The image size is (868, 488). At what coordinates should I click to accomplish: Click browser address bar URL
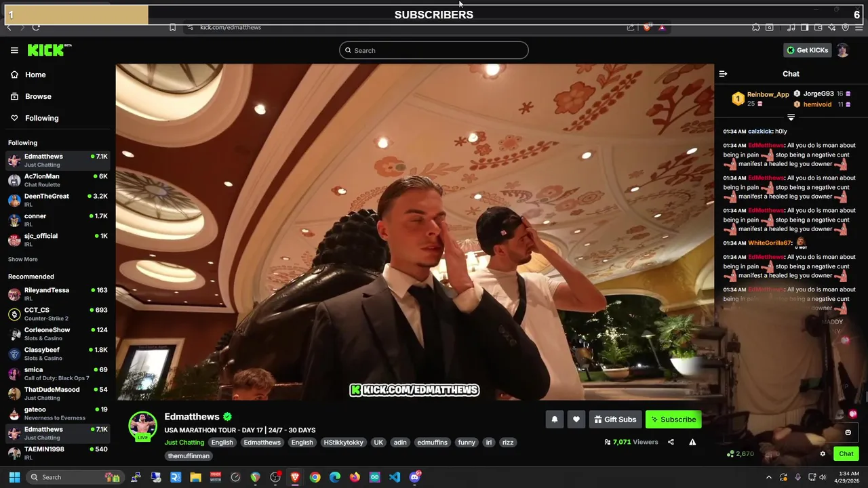click(231, 27)
